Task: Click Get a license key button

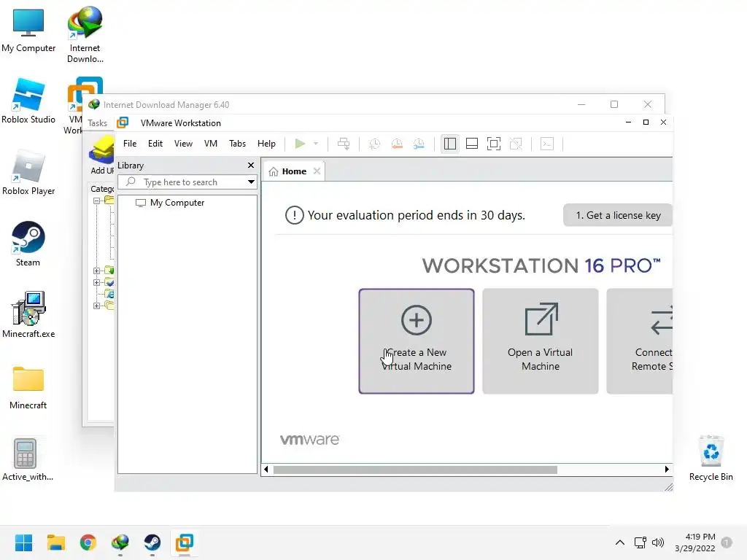Action: 618,215
